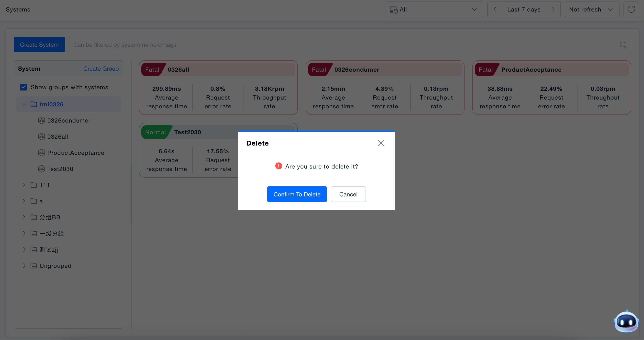
Task: Click the Systems page title
Action: (x=18, y=10)
